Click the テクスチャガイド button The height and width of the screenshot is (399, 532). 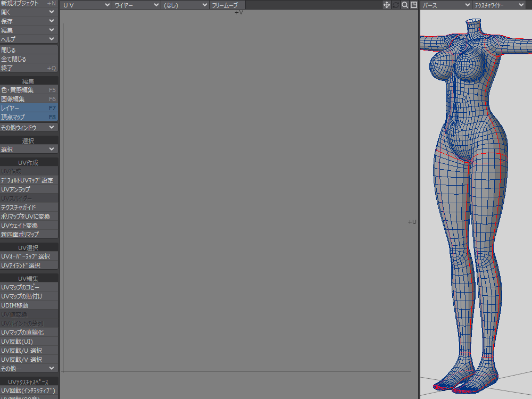[29, 207]
